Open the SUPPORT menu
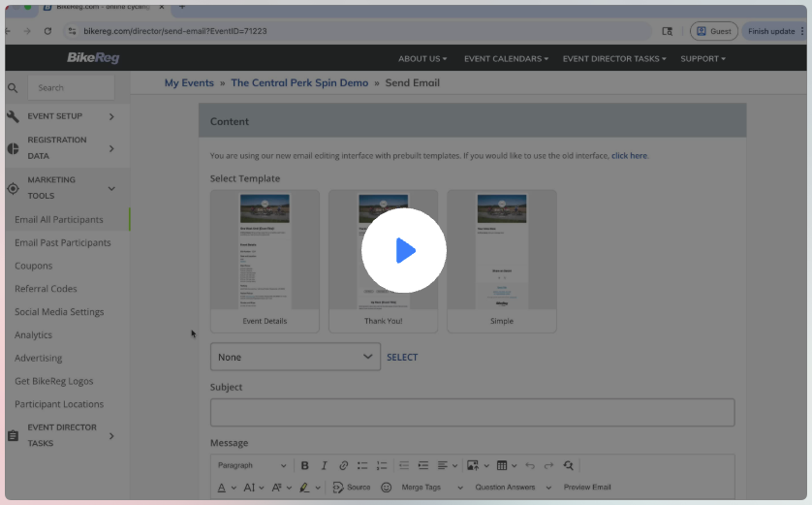812x505 pixels. 703,59
